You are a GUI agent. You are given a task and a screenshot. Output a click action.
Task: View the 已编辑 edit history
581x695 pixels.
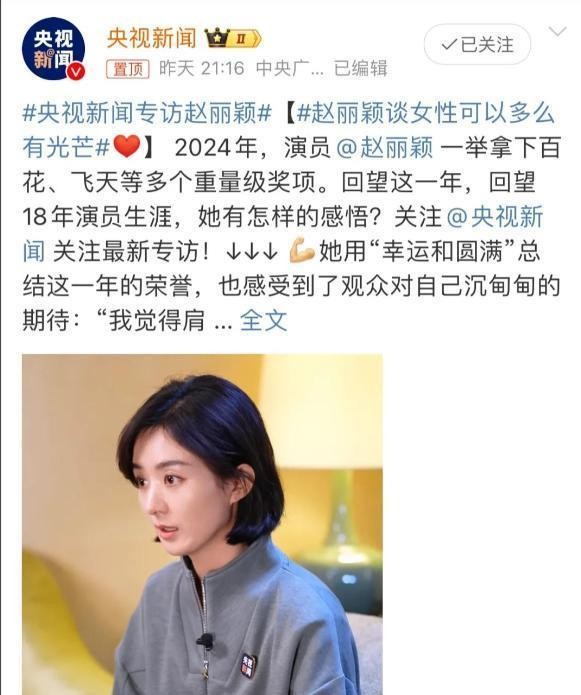click(x=360, y=69)
